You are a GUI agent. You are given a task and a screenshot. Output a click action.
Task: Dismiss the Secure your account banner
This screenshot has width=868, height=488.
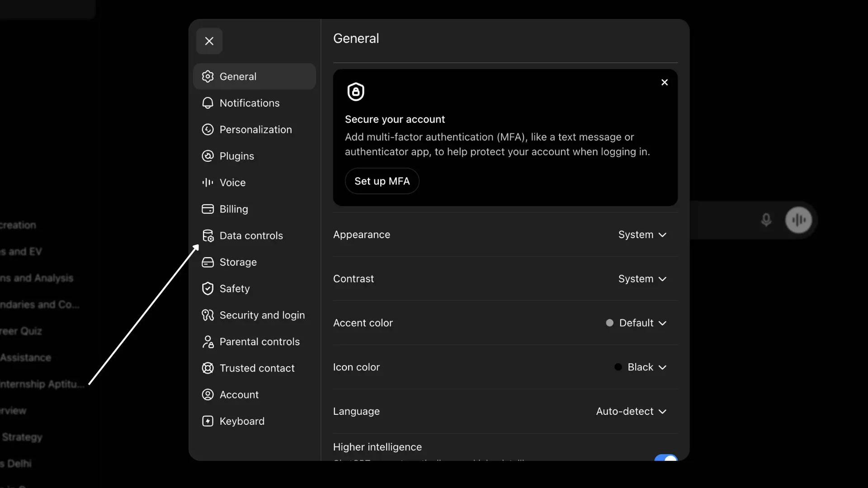665,82
